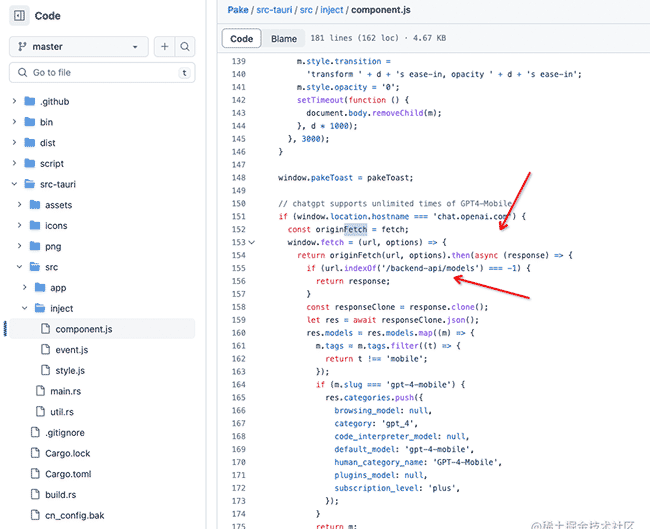Click the script folder icon
The image size is (650, 529).
[30, 163]
